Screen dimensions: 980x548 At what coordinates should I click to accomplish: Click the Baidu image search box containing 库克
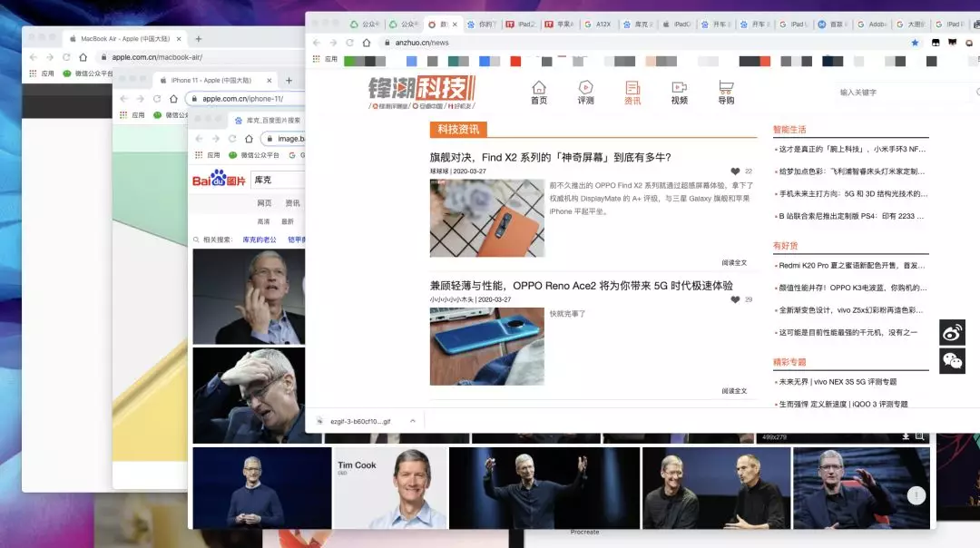279,180
